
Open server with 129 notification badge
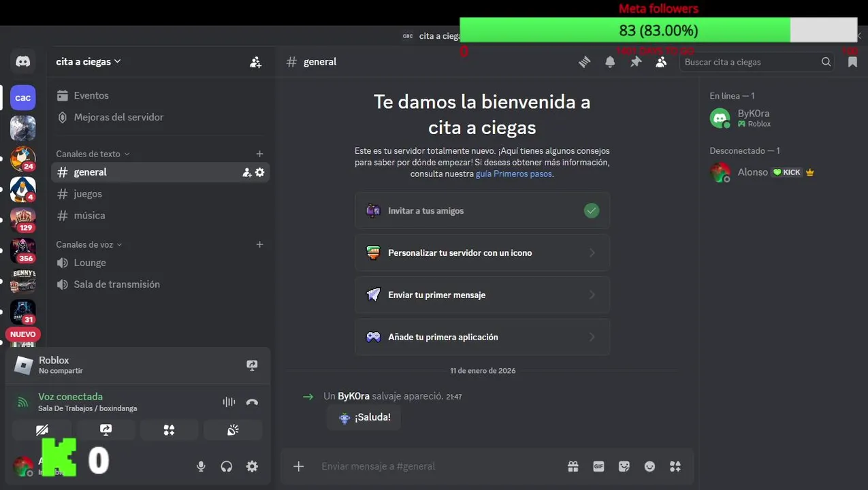click(x=23, y=220)
